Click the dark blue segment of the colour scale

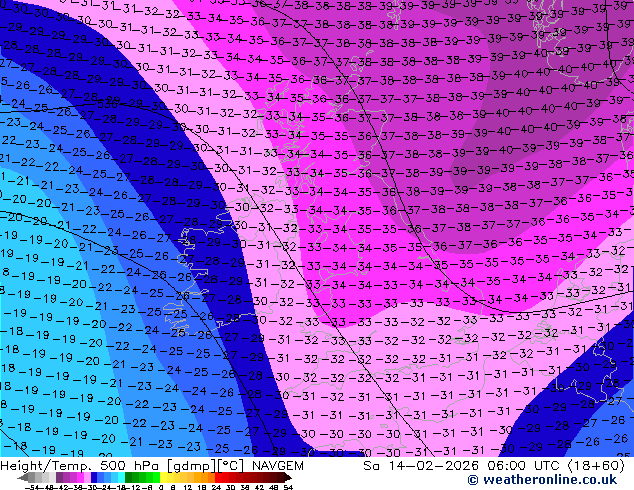coord(94,477)
